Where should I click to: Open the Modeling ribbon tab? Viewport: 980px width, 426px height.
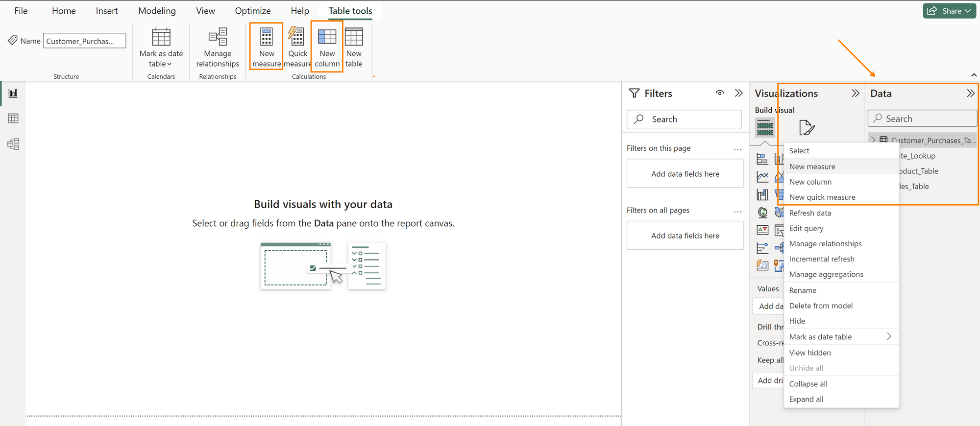(157, 11)
